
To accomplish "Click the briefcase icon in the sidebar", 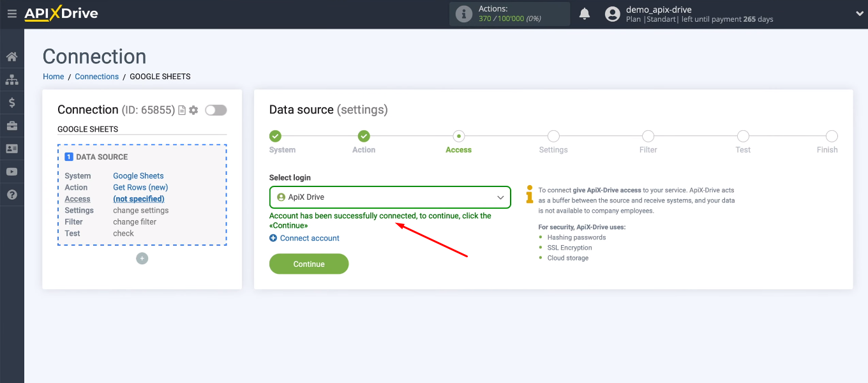I will (11, 125).
